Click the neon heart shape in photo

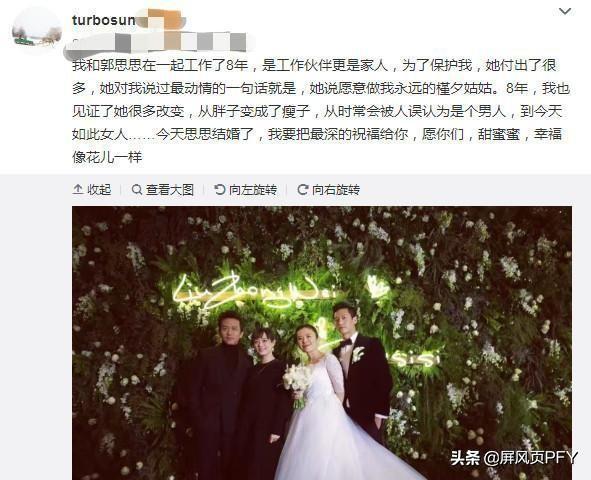point(378,288)
